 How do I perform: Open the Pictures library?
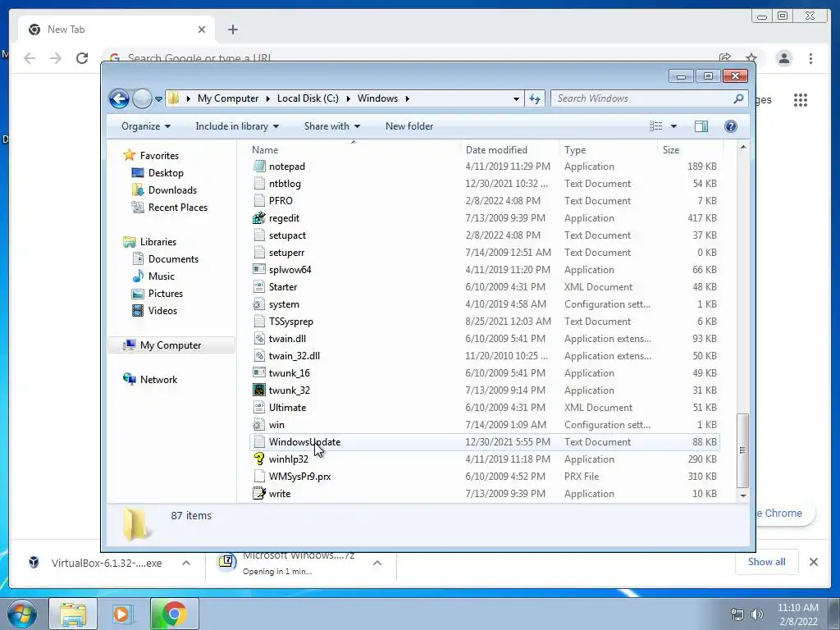[166, 294]
